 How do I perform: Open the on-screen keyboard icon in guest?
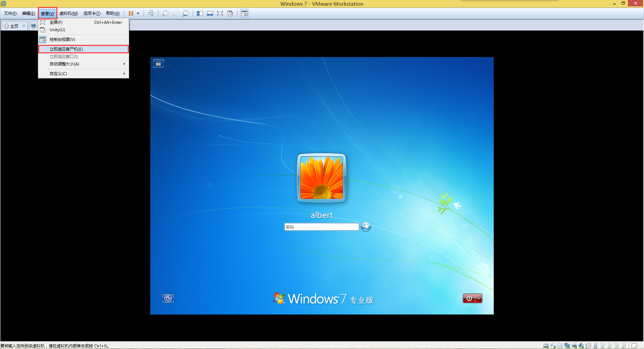click(158, 63)
